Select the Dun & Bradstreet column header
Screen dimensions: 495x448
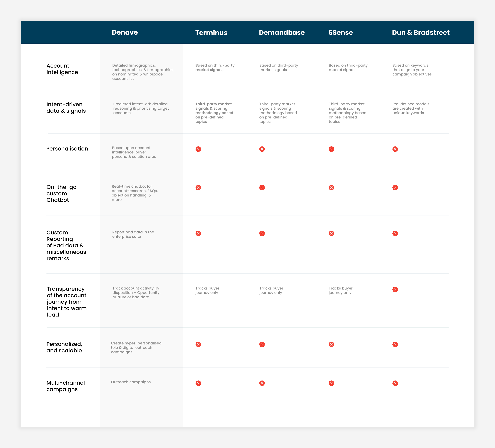coord(421,32)
